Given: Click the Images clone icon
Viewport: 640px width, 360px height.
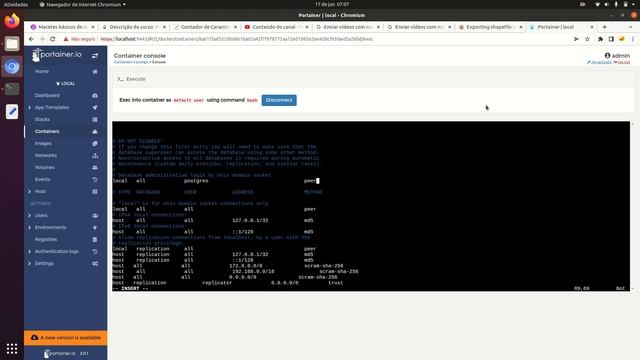Looking at the screenshot, I should [95, 144].
